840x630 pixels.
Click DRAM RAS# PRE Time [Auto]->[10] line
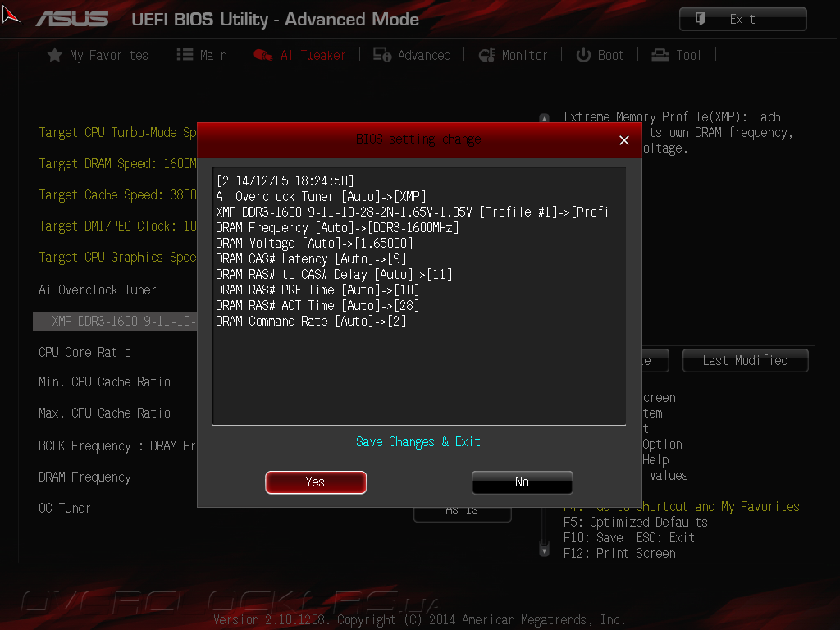(317, 290)
